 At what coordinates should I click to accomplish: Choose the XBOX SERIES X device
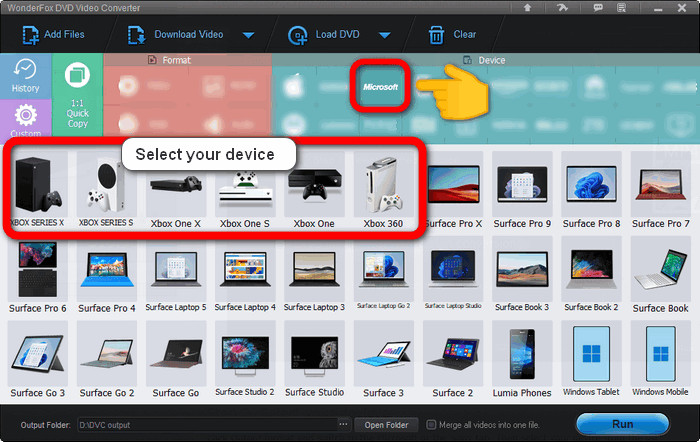click(38, 190)
